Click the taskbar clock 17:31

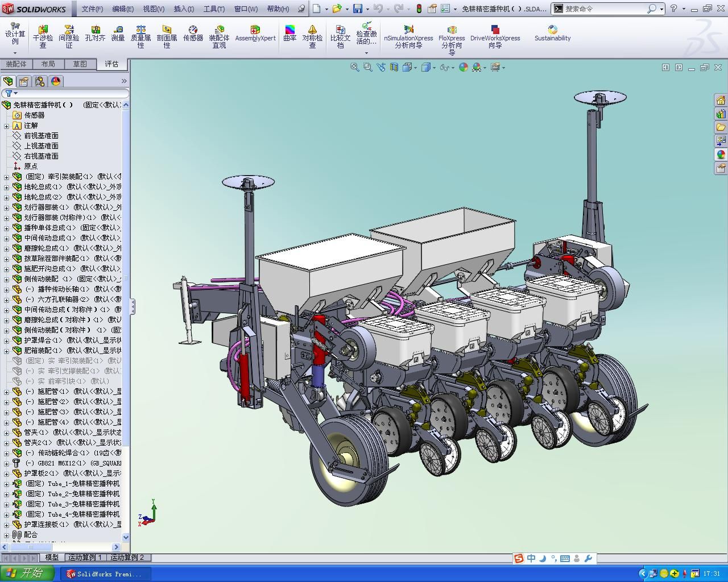pos(712,574)
